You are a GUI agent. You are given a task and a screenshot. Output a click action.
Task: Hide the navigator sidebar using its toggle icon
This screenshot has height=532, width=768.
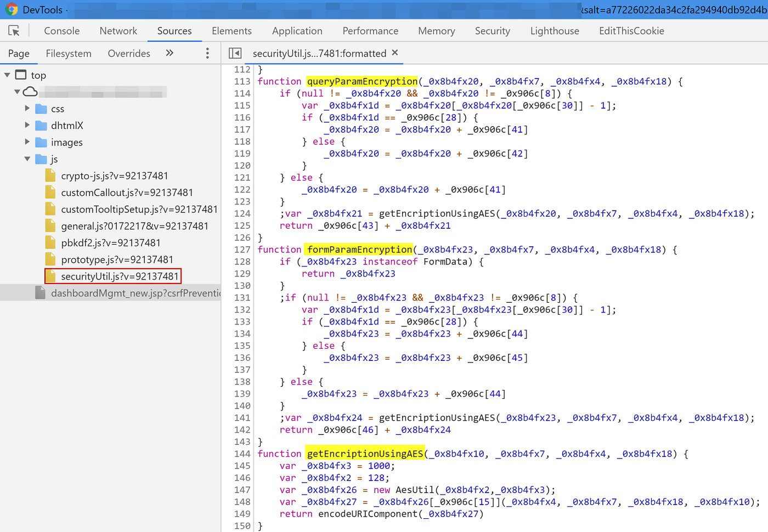[235, 53]
